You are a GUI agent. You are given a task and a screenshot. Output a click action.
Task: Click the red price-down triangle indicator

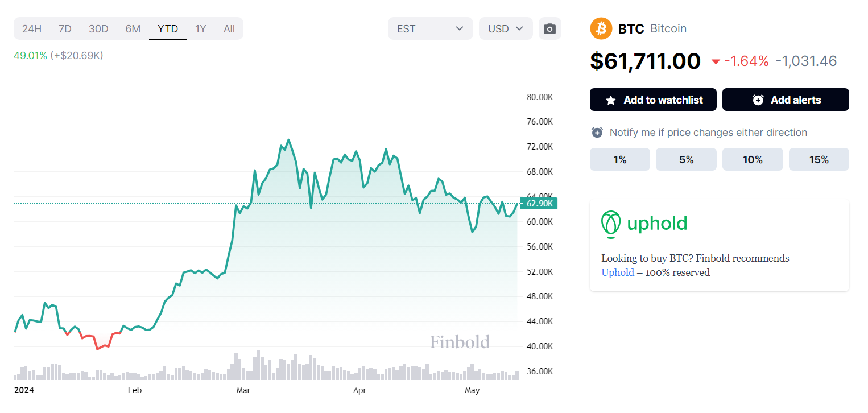coord(716,61)
